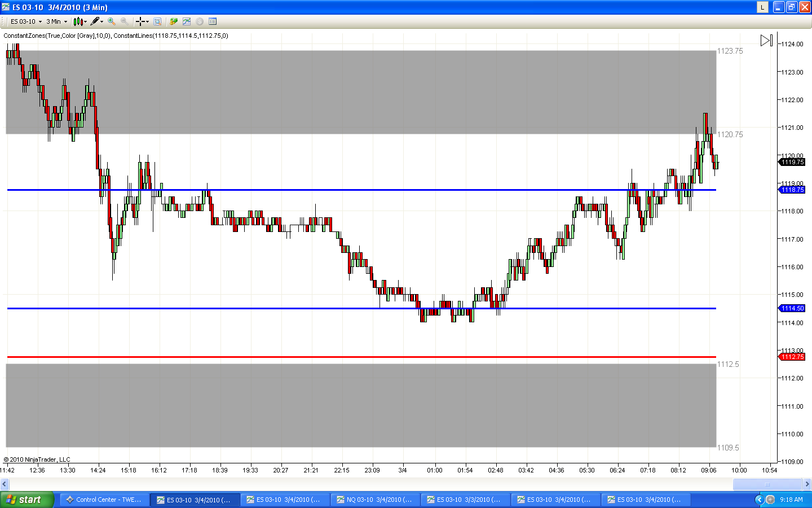Click the left arrow of horizontal scrollbar

[x=5, y=484]
